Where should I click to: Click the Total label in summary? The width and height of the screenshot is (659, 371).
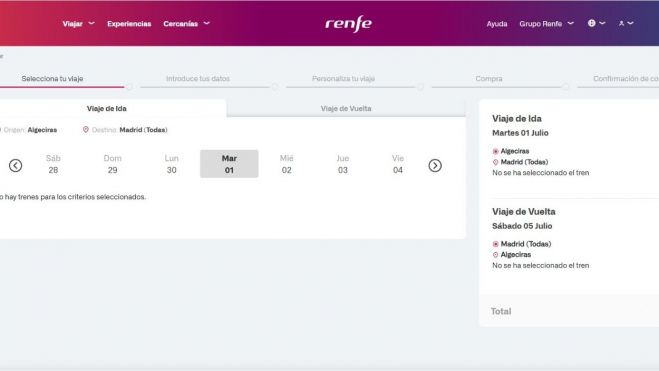point(501,311)
